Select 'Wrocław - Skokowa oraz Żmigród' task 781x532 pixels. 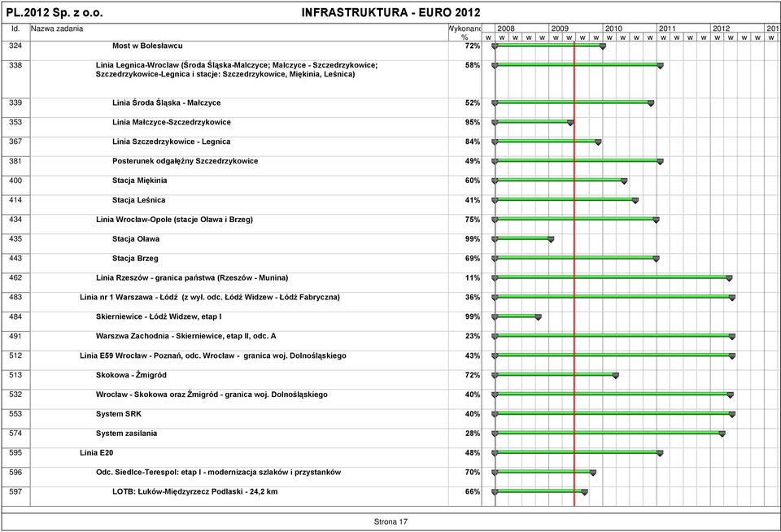[212, 395]
